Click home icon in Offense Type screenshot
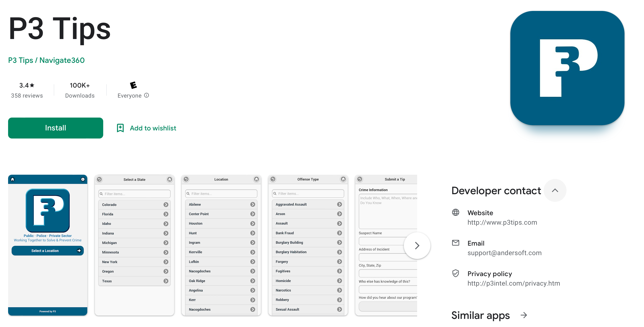Image resolution: width=644 pixels, height=327 pixels. point(343,179)
